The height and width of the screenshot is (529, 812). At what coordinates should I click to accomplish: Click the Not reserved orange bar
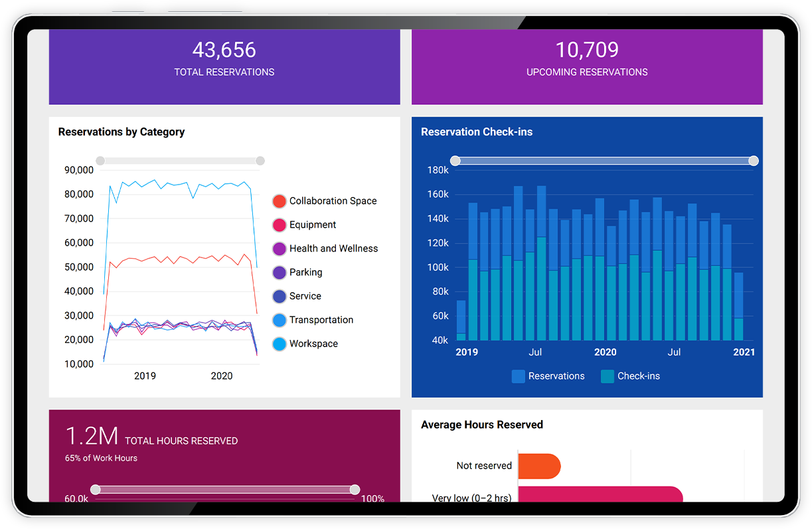click(x=538, y=466)
